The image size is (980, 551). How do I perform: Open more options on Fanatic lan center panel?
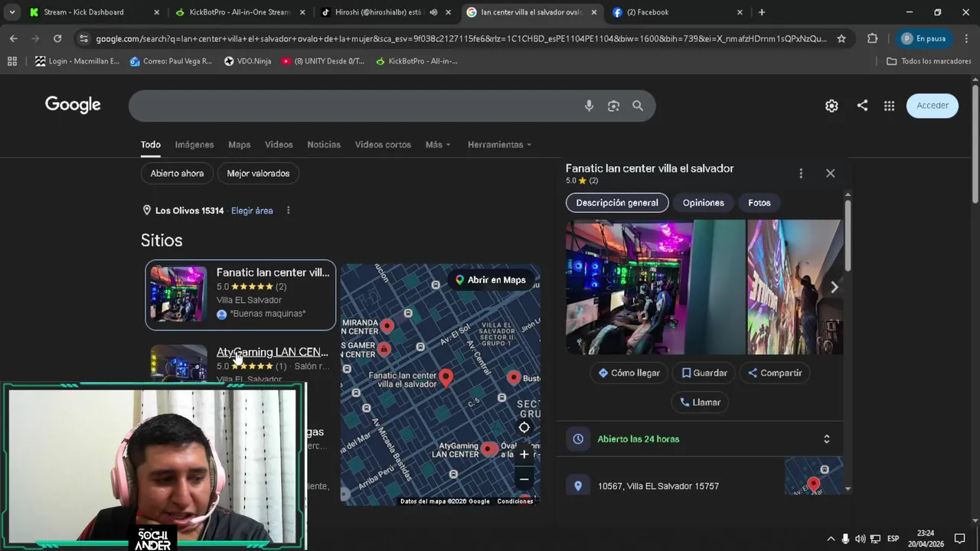coord(801,174)
